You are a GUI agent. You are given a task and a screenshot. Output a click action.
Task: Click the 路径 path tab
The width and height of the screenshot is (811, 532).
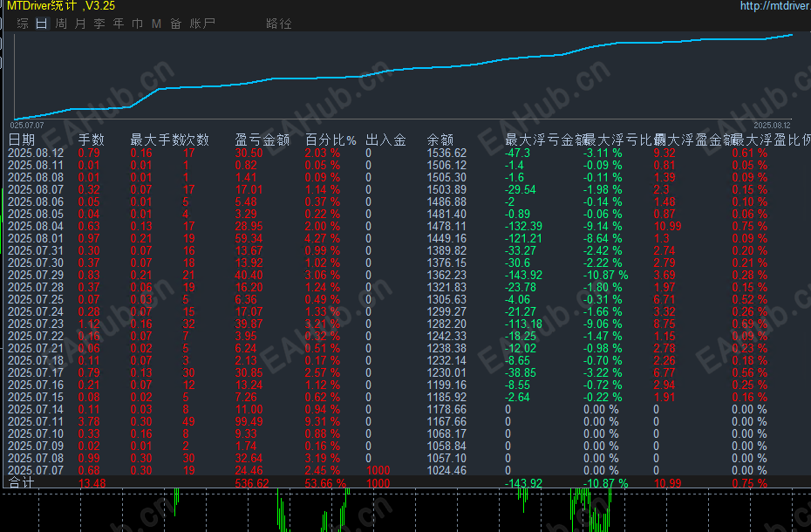[x=279, y=24]
